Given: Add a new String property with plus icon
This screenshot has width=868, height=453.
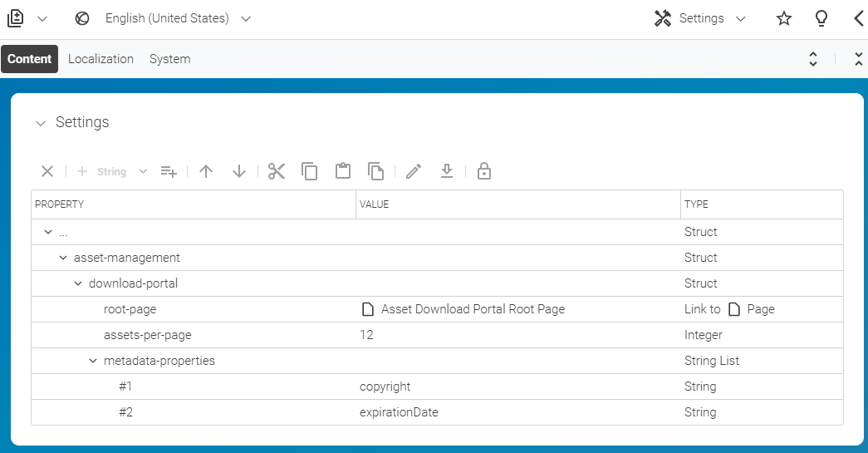Looking at the screenshot, I should (82, 172).
